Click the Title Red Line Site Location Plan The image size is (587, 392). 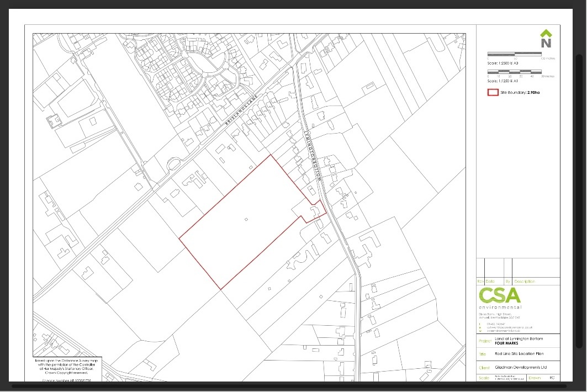(520, 353)
